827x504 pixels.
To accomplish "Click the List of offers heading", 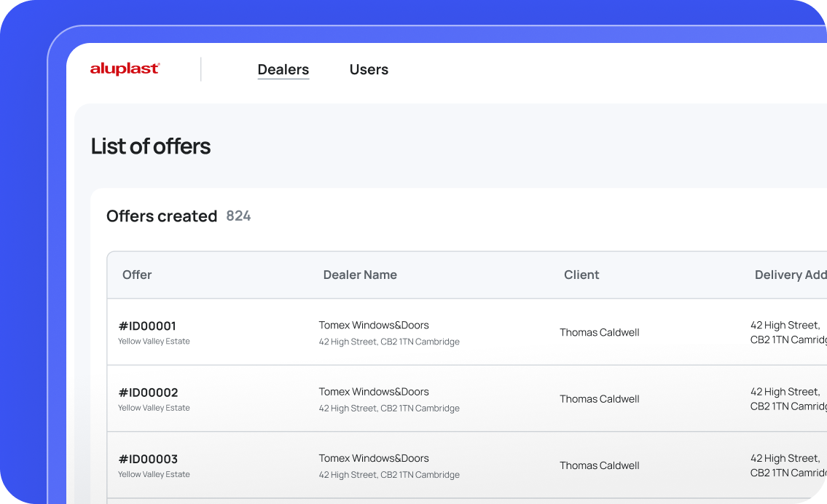I will click(x=150, y=146).
